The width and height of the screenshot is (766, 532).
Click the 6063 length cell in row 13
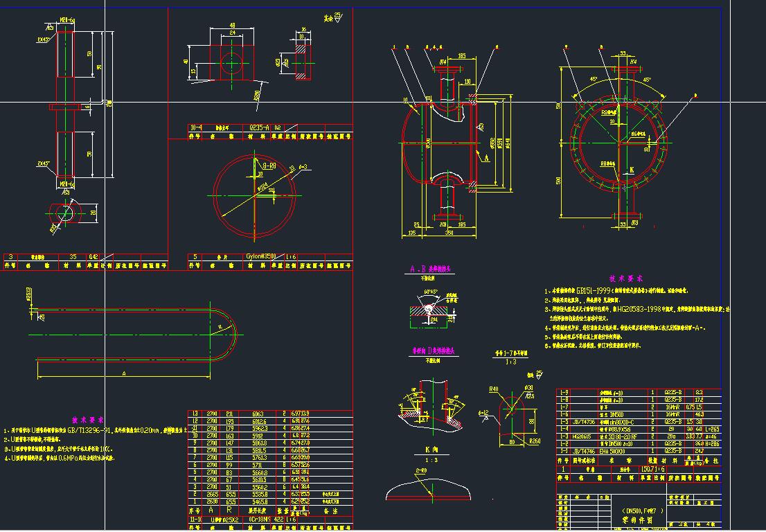click(258, 414)
